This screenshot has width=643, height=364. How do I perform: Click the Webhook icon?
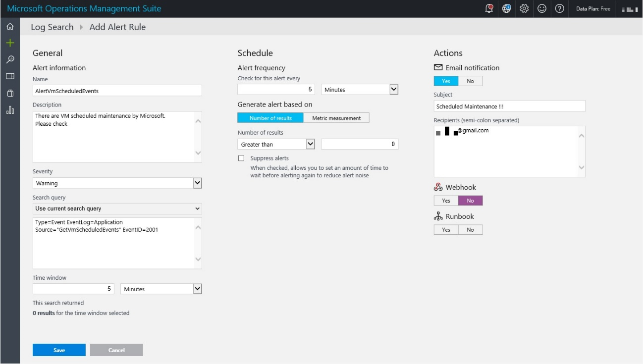(x=438, y=187)
